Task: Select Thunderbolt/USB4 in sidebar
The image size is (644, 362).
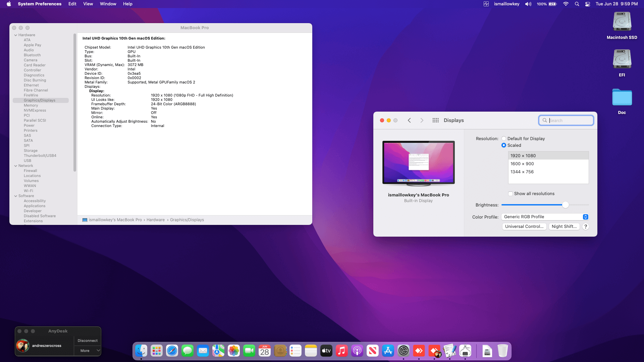Action: coord(40,156)
